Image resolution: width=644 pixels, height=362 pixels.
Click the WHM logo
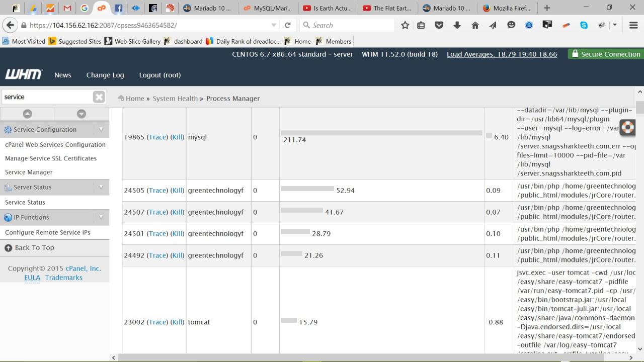24,74
